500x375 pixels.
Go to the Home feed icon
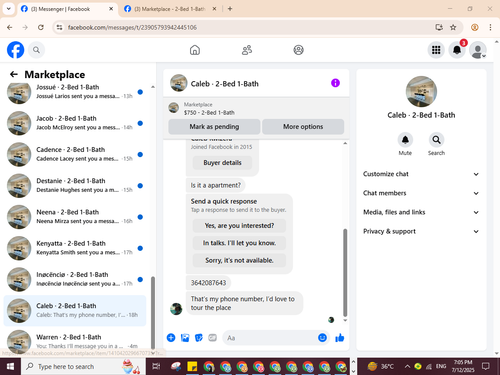pos(195,50)
